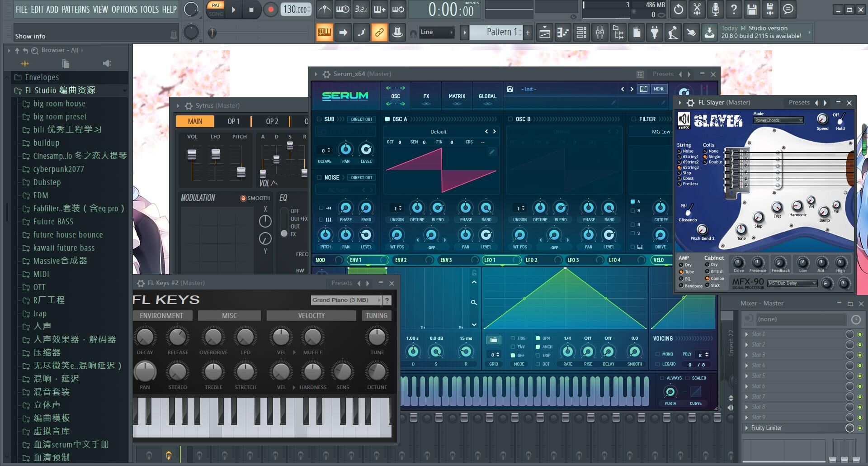Enable Serum SUB oscillator checkbox
868x466 pixels.
click(319, 119)
